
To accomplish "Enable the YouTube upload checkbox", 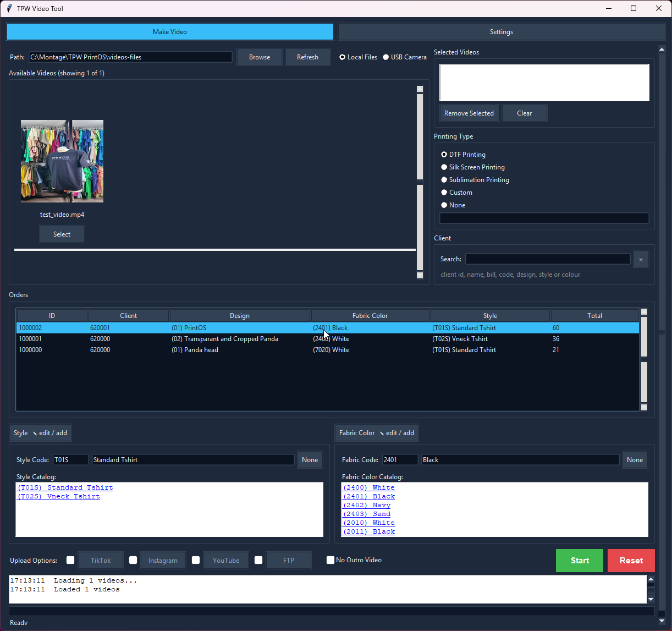I will pos(196,560).
